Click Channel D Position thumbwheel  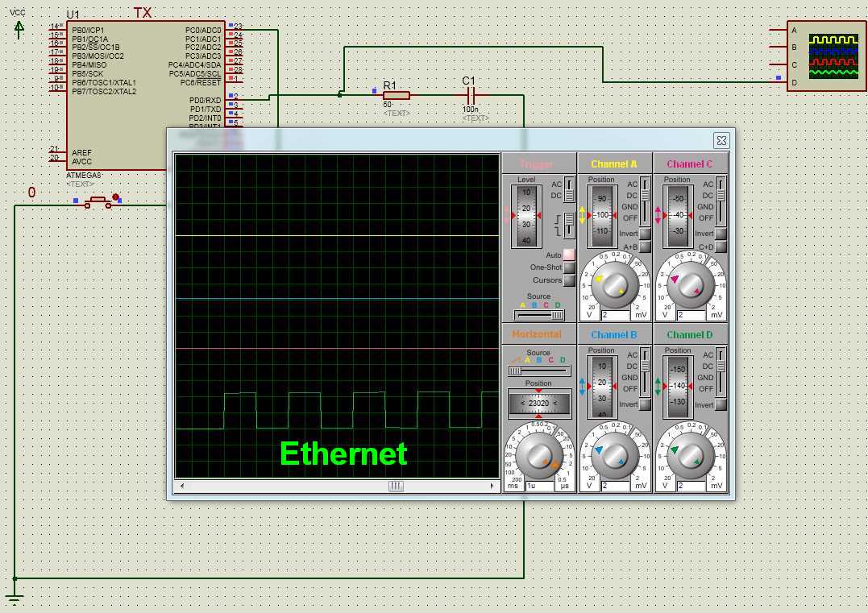[x=678, y=386]
